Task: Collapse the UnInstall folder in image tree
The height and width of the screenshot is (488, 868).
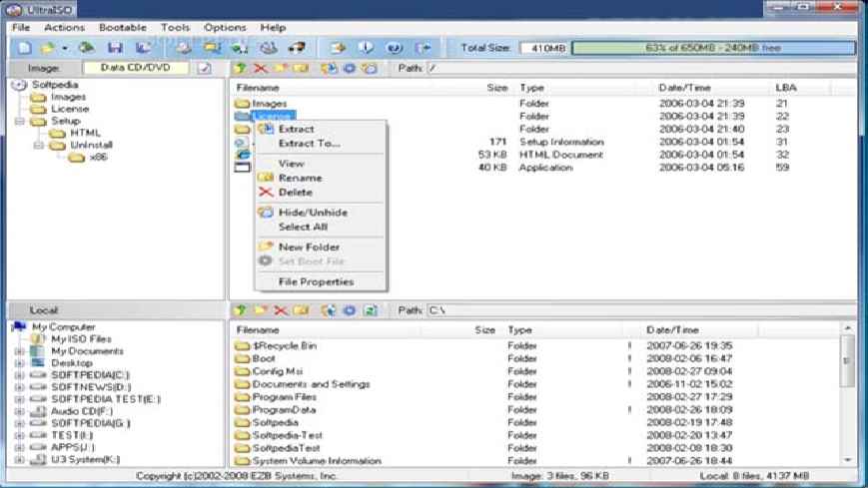Action: (35, 145)
